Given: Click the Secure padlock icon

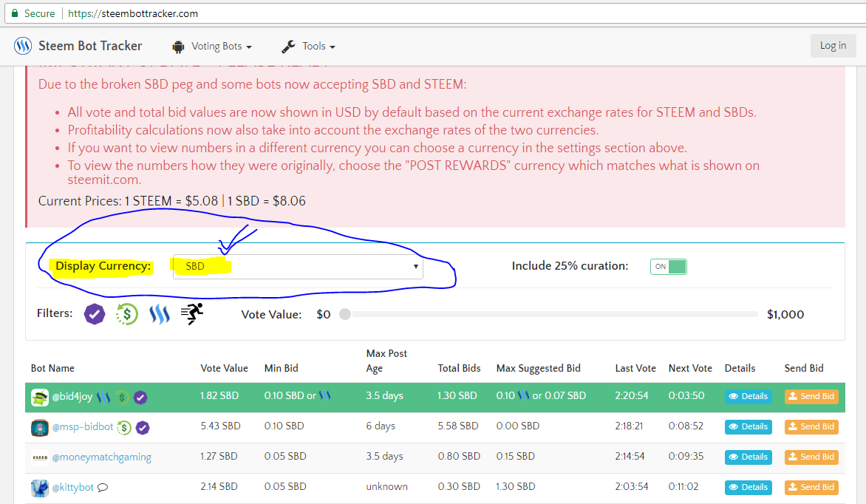Looking at the screenshot, I should (x=15, y=13).
